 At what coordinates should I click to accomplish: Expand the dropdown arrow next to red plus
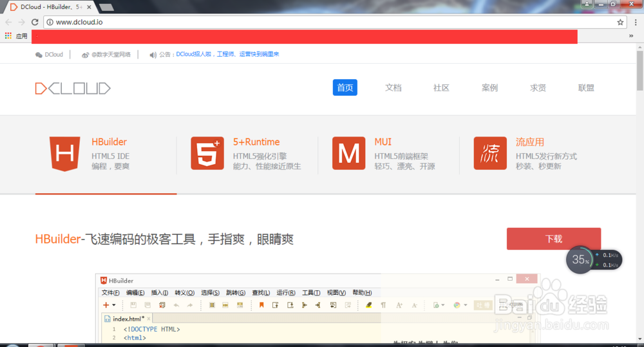click(114, 305)
